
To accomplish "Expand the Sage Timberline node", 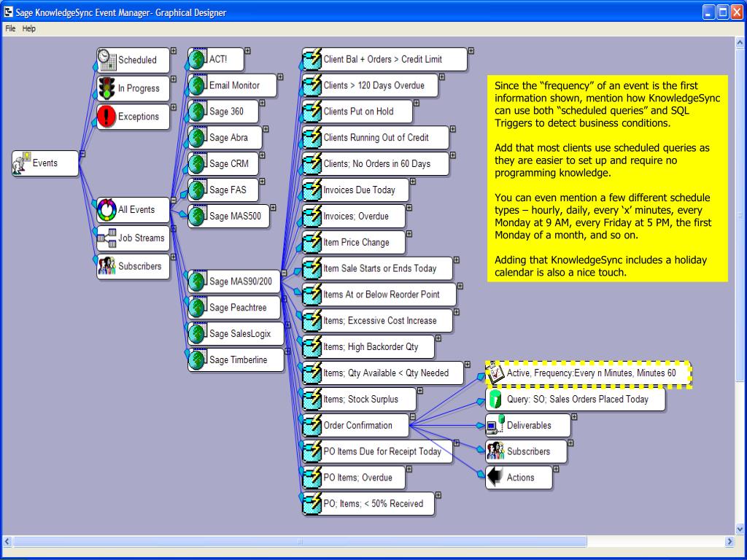I will pyautogui.click(x=287, y=351).
